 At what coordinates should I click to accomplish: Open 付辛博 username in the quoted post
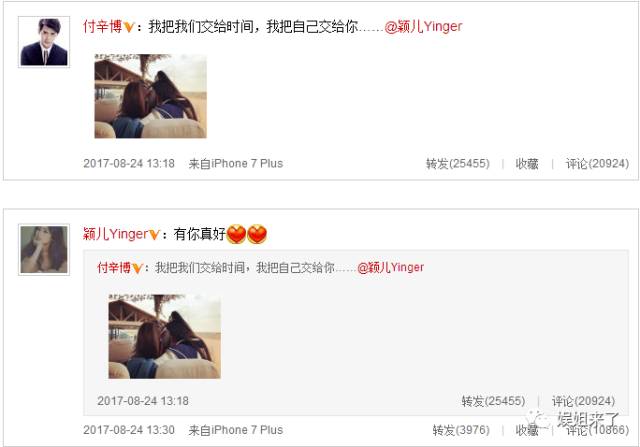[114, 268]
